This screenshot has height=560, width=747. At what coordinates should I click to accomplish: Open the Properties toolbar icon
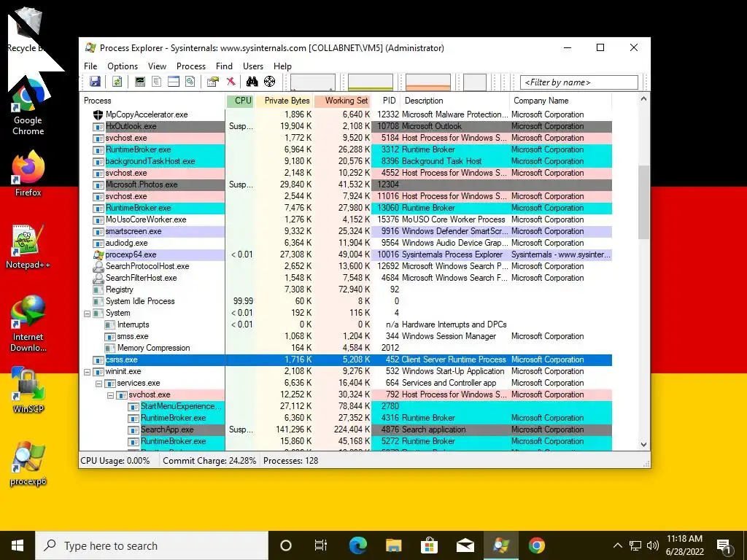point(212,82)
